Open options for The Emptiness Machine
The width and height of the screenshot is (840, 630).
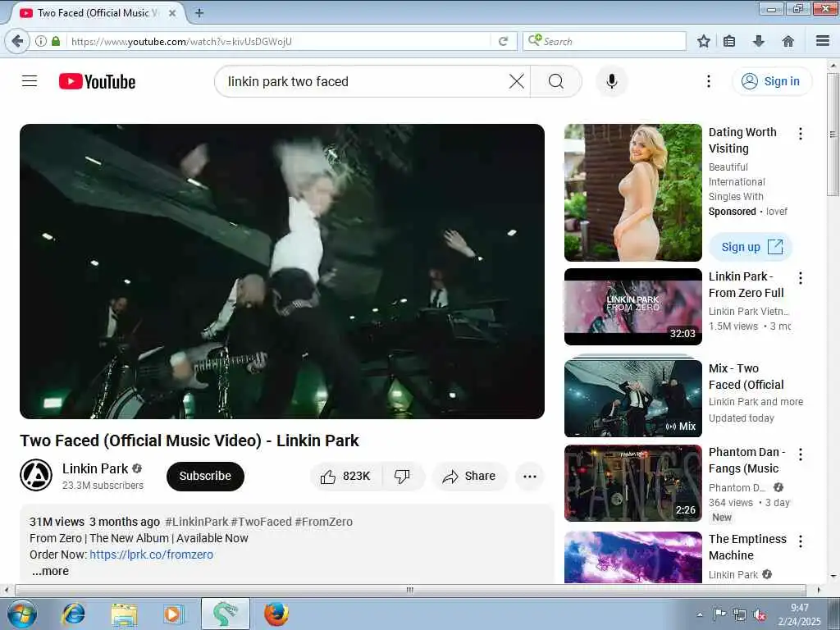click(801, 541)
